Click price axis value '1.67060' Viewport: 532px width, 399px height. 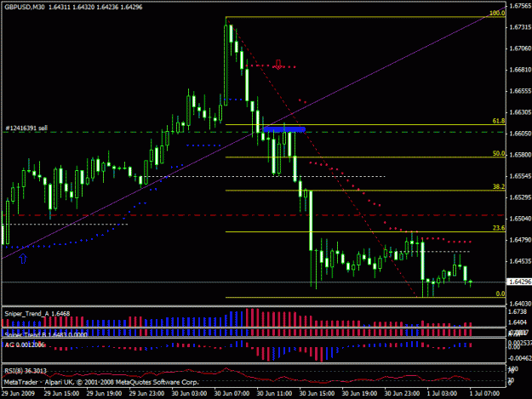(x=520, y=48)
